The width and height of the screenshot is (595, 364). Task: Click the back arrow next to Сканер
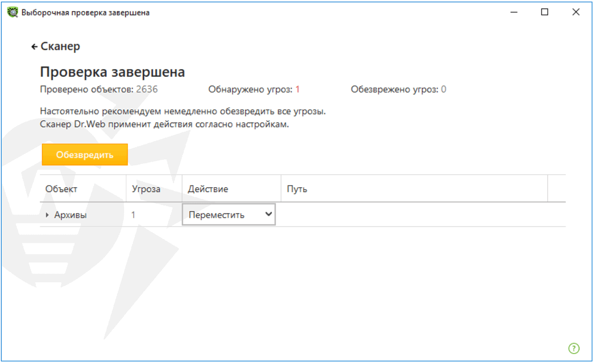(34, 47)
